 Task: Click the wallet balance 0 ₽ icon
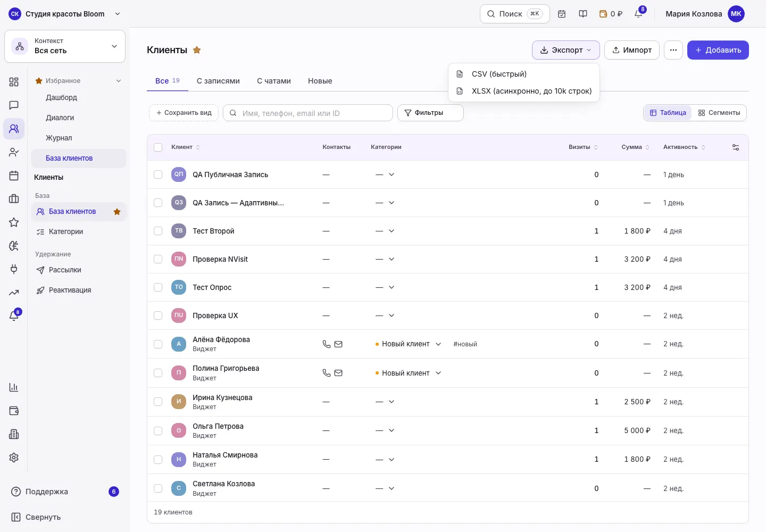611,14
